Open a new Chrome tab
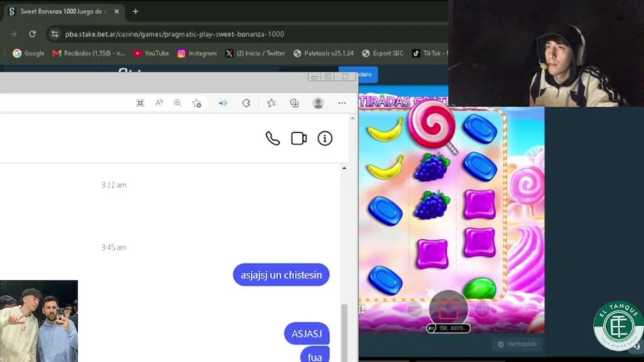This screenshot has height=362, width=644. [135, 12]
